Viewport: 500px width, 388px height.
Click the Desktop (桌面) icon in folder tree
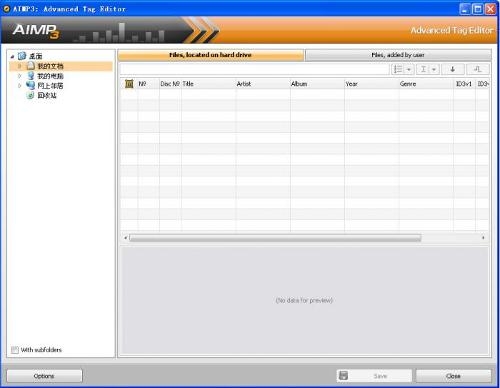tap(22, 56)
